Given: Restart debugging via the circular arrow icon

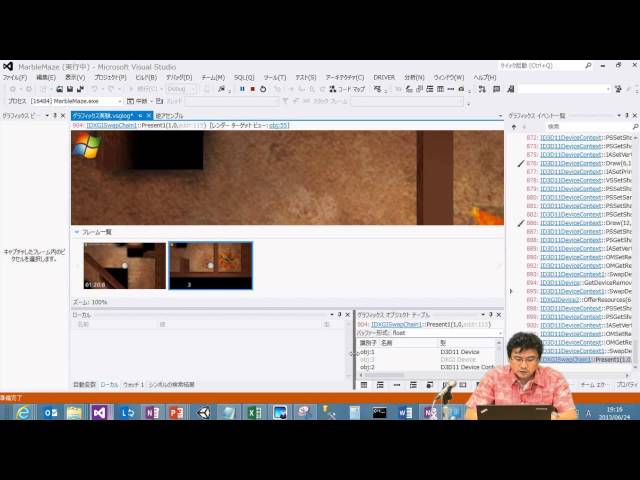Looking at the screenshot, I should click(263, 89).
